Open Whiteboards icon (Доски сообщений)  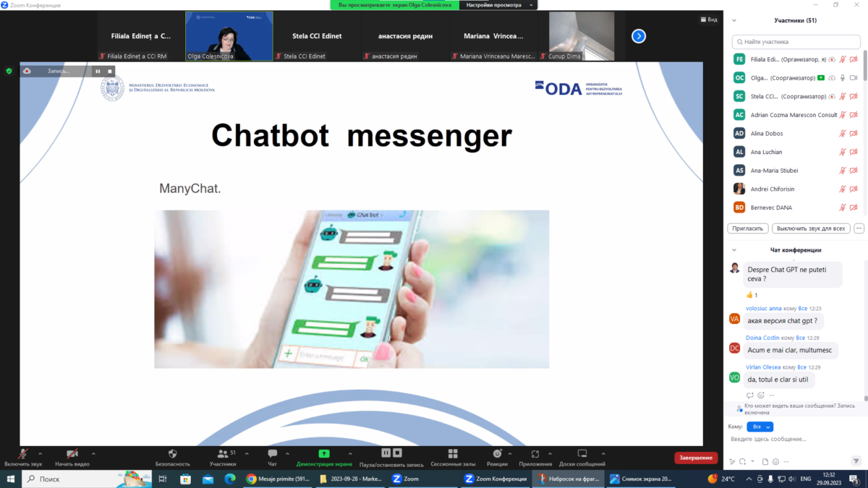coord(582,453)
